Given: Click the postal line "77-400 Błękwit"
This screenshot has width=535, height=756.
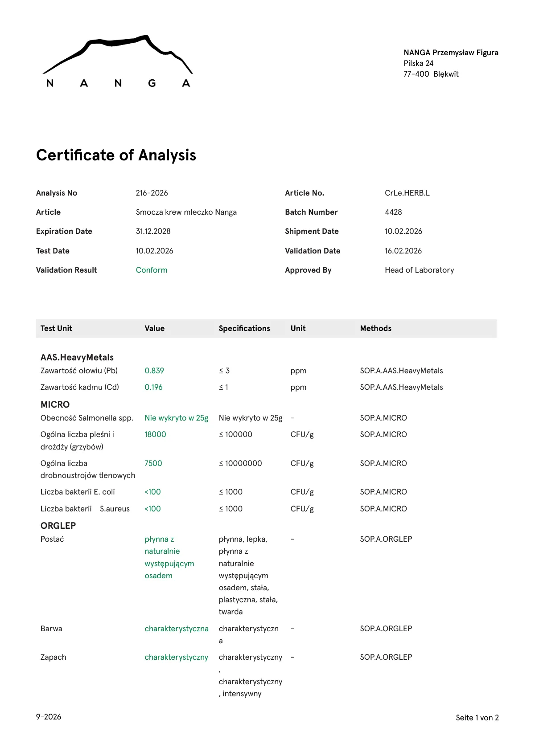Looking at the screenshot, I should click(431, 74).
